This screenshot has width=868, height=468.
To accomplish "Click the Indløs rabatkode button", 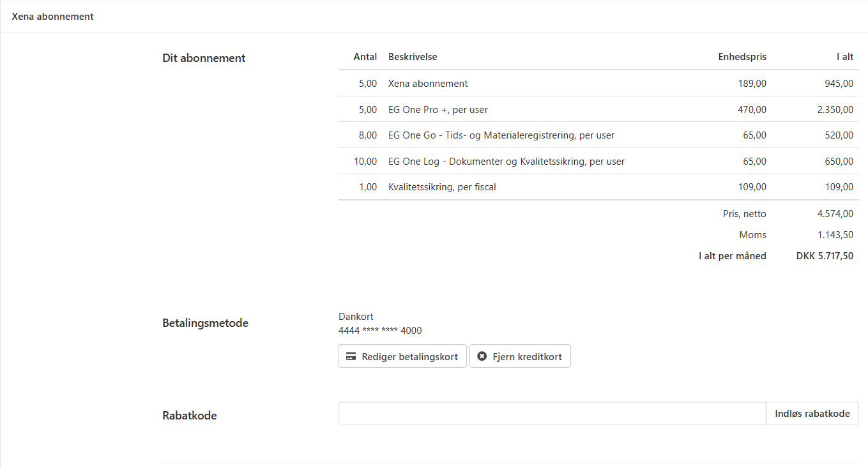I will click(812, 414).
